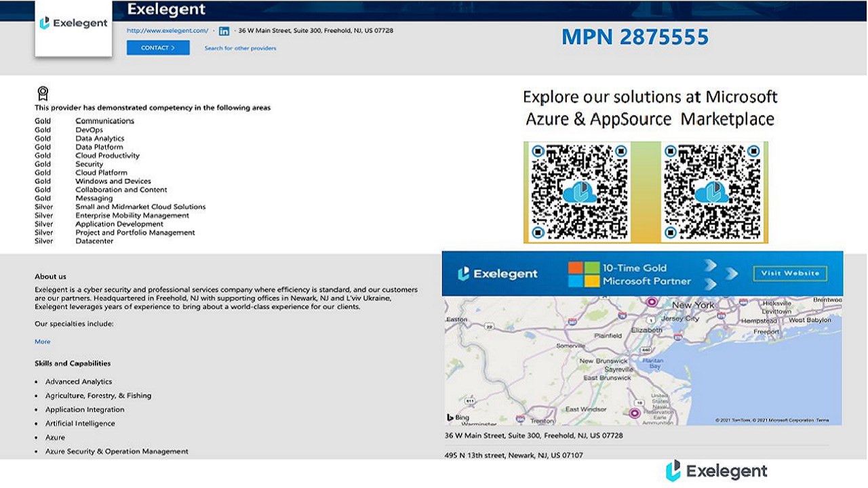Select Messaging competency text
Viewport: 868px width, 488px height.
point(94,199)
